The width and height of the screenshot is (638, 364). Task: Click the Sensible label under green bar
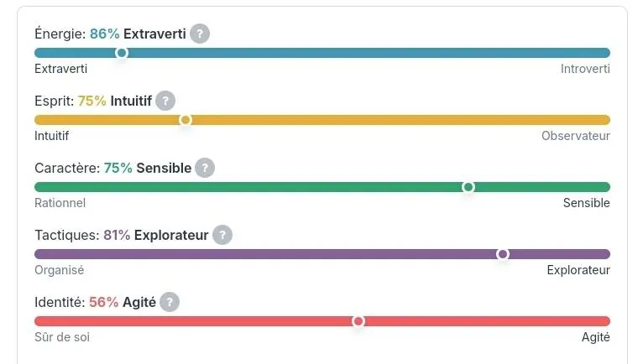tap(586, 203)
